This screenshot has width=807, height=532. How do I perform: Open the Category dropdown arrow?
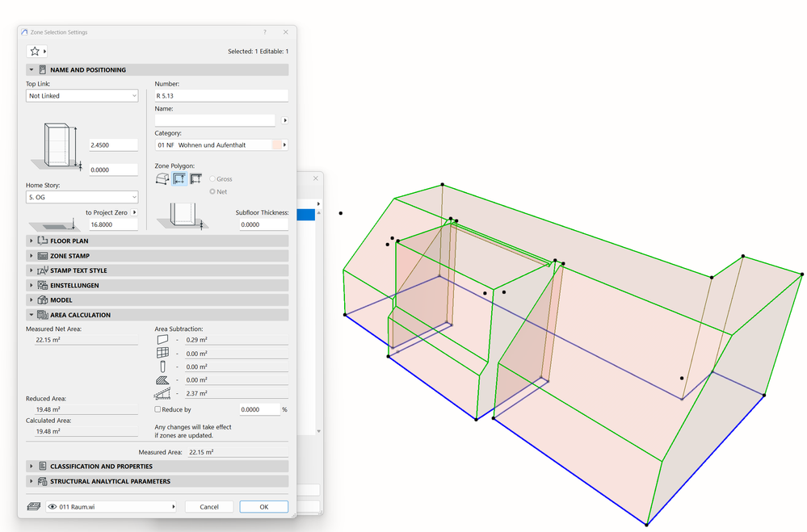[284, 145]
